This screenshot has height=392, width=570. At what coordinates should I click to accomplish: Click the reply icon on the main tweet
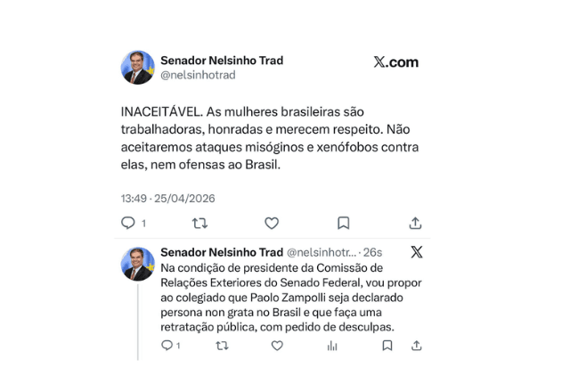pos(128,223)
